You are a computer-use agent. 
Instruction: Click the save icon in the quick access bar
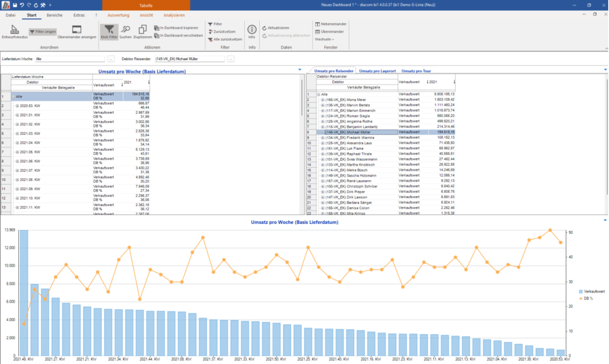[15, 5]
